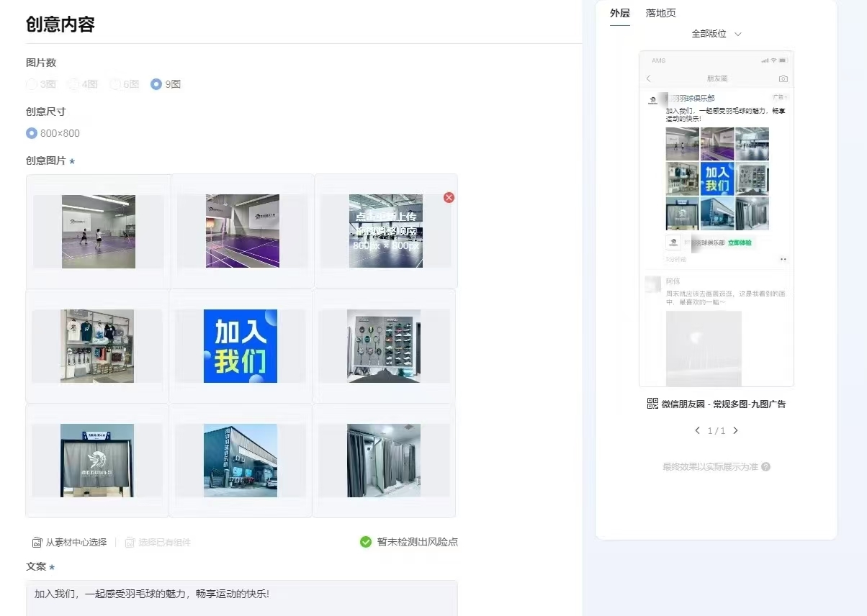Go to previous preview page arrow
The width and height of the screenshot is (867, 616).
tap(697, 430)
